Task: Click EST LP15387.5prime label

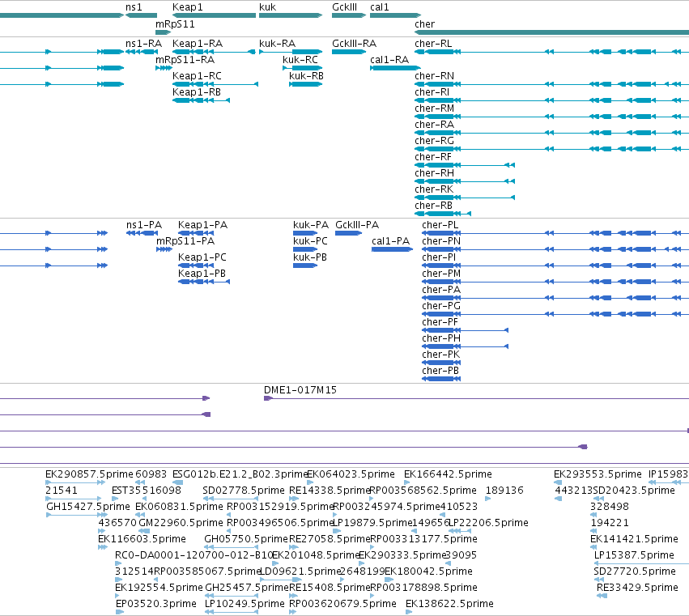Action: click(x=634, y=555)
